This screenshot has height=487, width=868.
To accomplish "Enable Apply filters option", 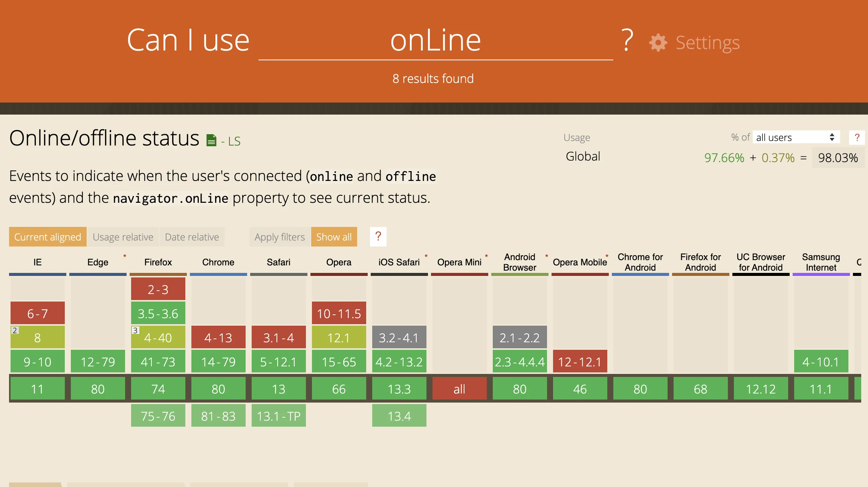I will pos(280,237).
